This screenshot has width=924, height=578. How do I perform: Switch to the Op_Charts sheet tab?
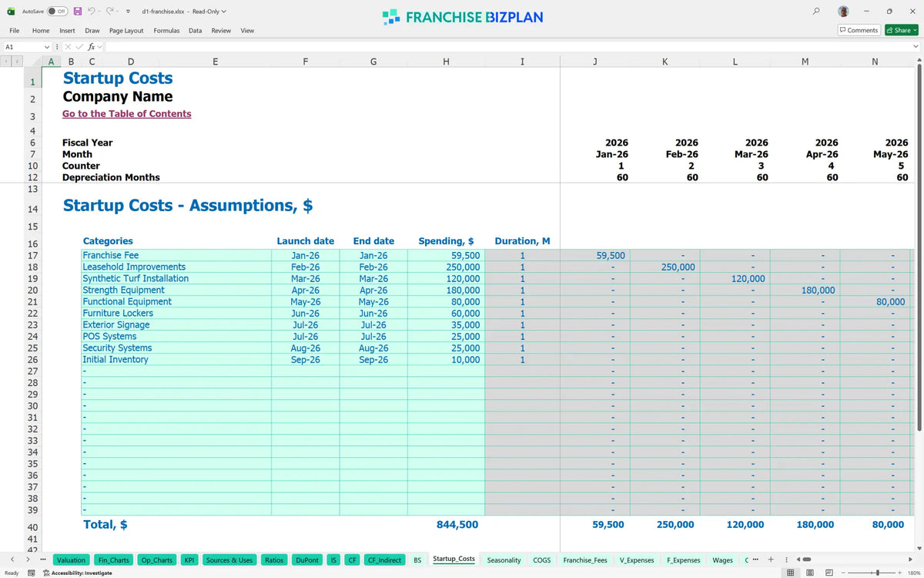tap(157, 560)
